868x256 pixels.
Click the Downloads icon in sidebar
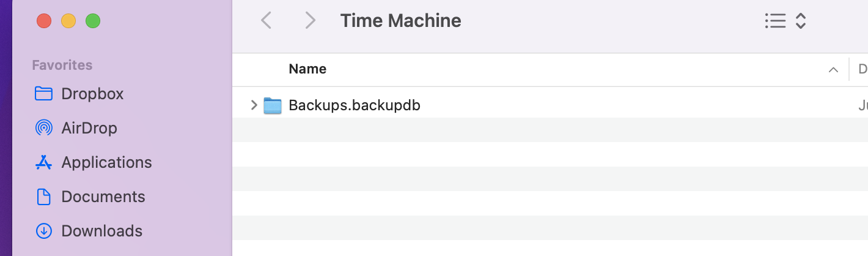click(x=43, y=231)
